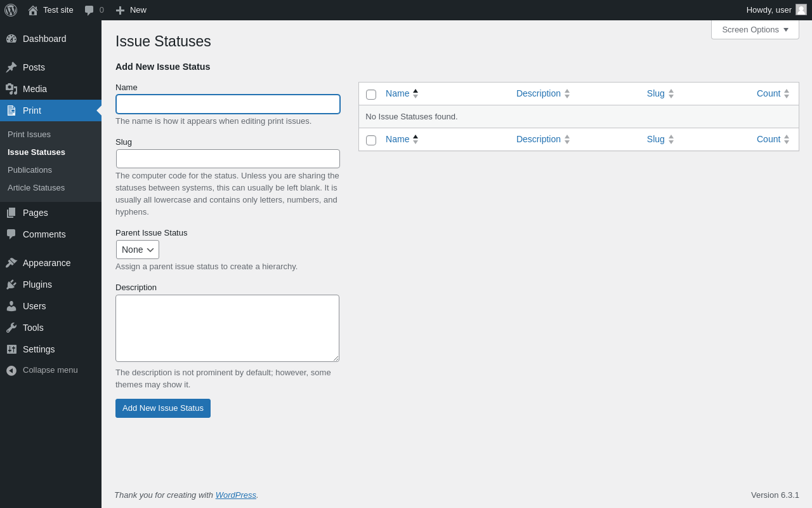
Task: Click the Posts pushpin icon
Action: pos(11,67)
